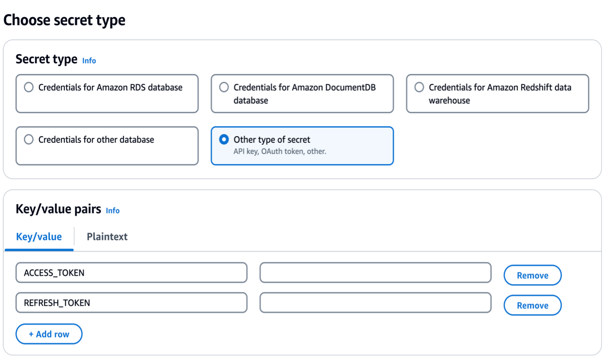Click the 'Credentials for Amazon Redshift data warehouse' label text

[x=500, y=94]
